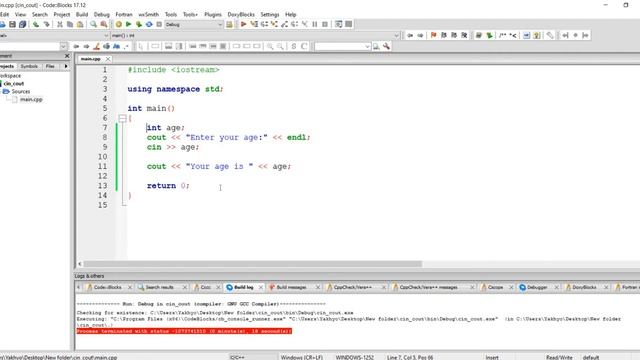640x360 pixels.
Task: Switch to the Cscope log tab
Action: (495, 287)
